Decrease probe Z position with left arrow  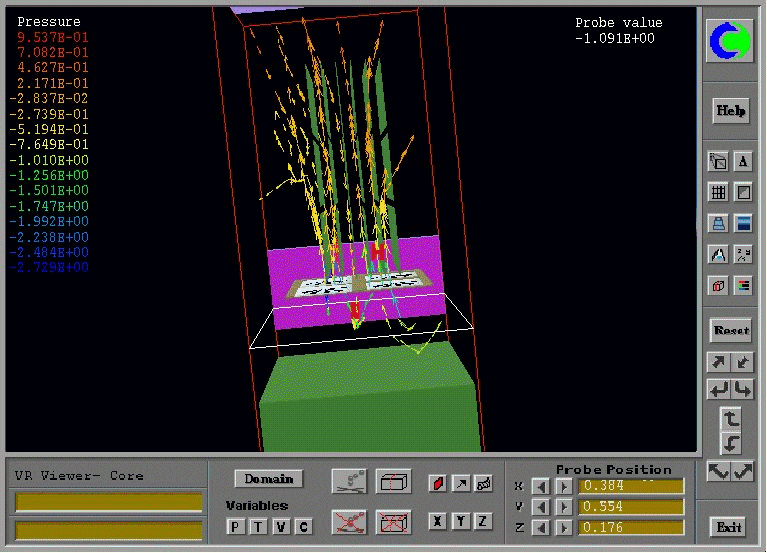point(540,528)
